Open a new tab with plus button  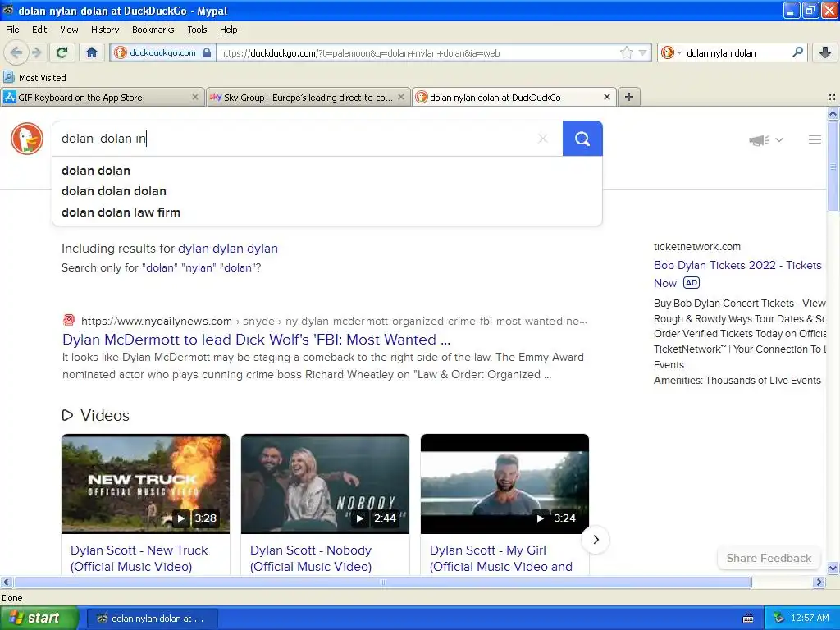pyautogui.click(x=629, y=97)
